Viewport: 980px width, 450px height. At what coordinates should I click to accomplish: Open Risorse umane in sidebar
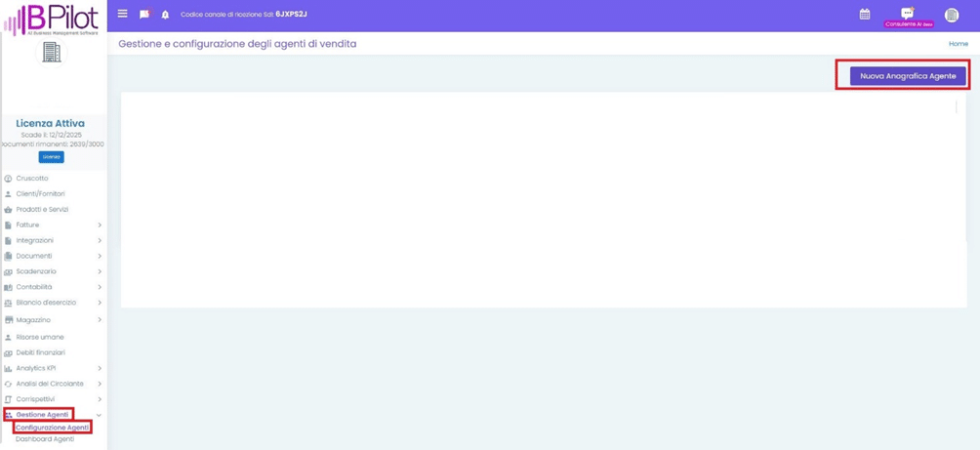coord(40,338)
